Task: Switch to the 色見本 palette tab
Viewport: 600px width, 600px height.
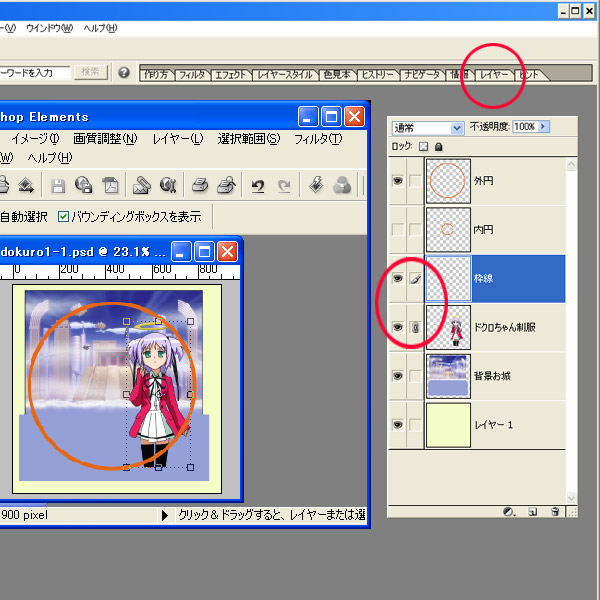Action: pos(337,75)
